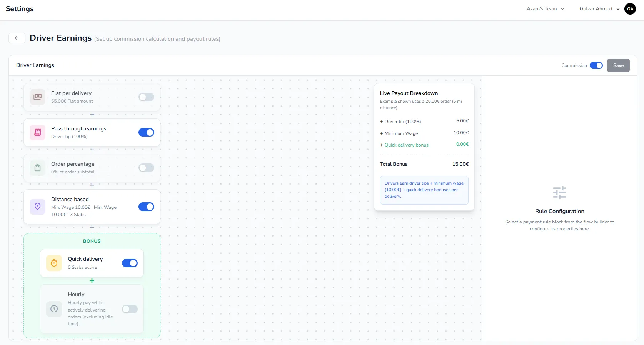Enable the Hourly pay toggle
Viewport: 644px width, 345px height.
click(x=130, y=309)
